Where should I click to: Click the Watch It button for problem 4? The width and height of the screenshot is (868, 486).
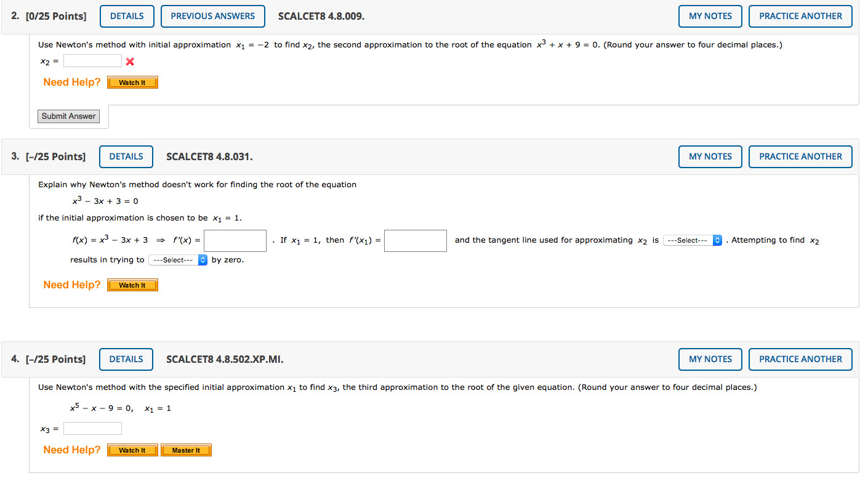click(132, 450)
